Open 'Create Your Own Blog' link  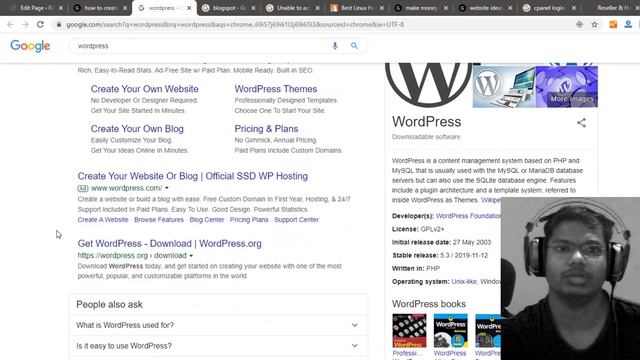(137, 129)
